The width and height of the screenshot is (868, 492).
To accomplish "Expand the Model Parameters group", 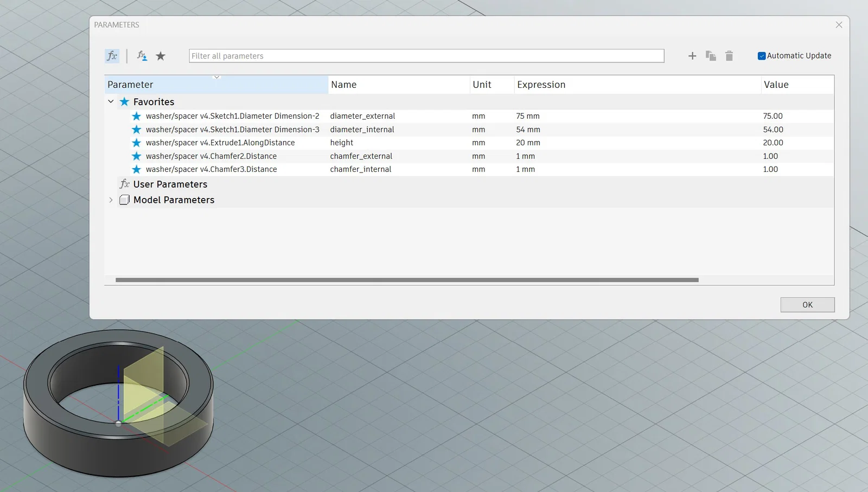I will pyautogui.click(x=111, y=200).
